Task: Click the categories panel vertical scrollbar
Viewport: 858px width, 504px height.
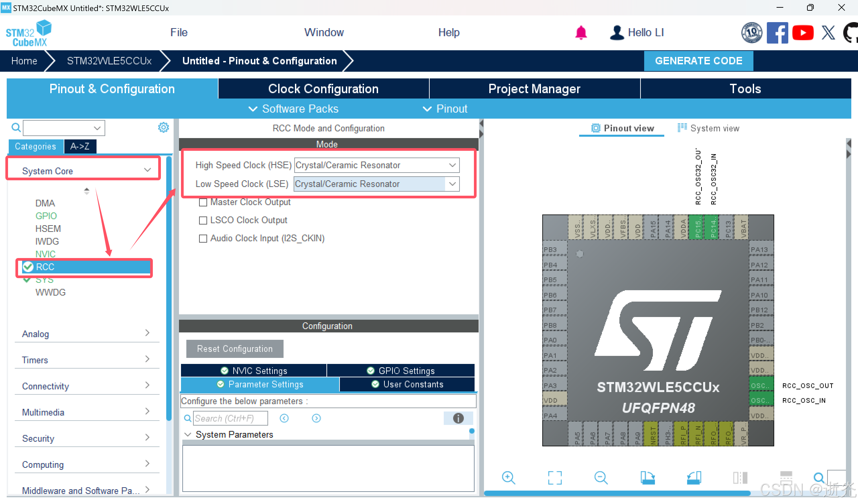Action: [169, 288]
